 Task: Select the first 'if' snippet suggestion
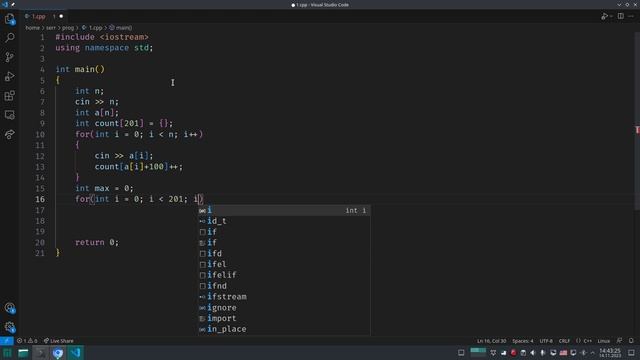(284, 232)
